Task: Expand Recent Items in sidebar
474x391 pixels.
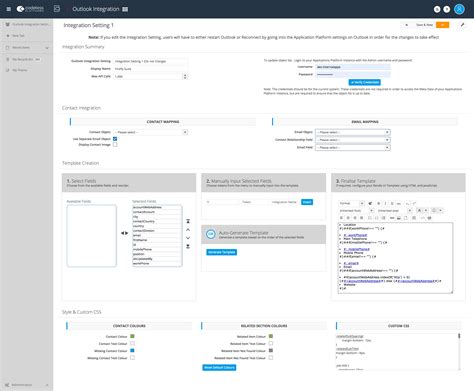Action: click(x=47, y=48)
